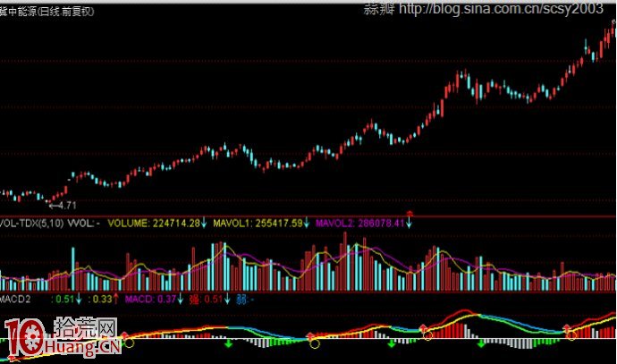Image resolution: width=617 pixels, height=364 pixels.
Task: Click the 4.71 lowest price annotation
Action: [x=63, y=205]
